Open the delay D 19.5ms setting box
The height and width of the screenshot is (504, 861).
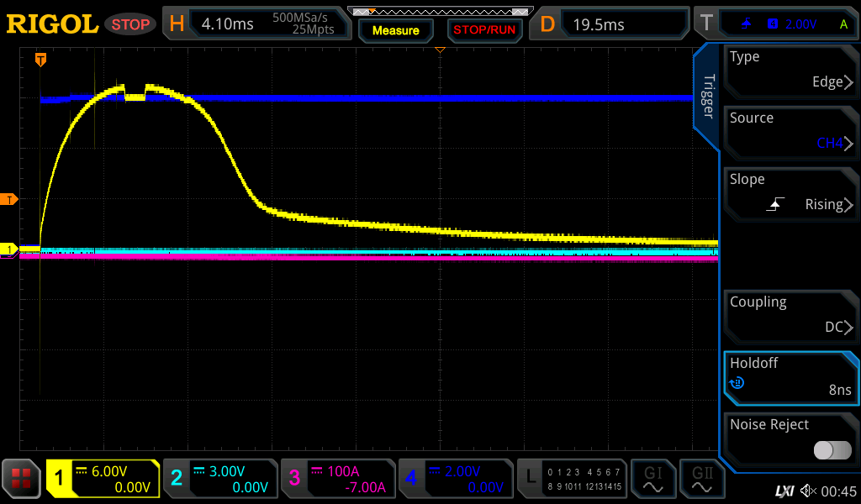point(615,24)
